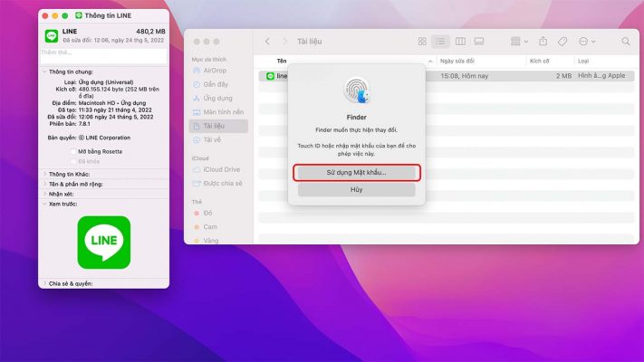Viewport: 644px width, 362px height.
Task: Expand the Nhận xét section
Action: point(44,194)
